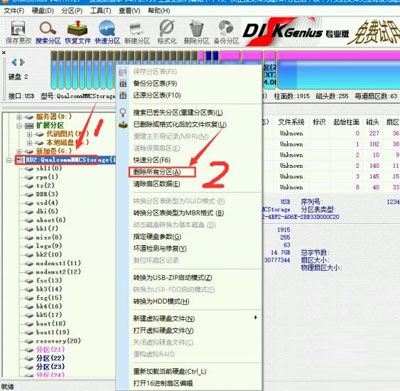Screen dimensions: 400x391
Task: Select the modemst1(11) partition
Action: click(58, 263)
